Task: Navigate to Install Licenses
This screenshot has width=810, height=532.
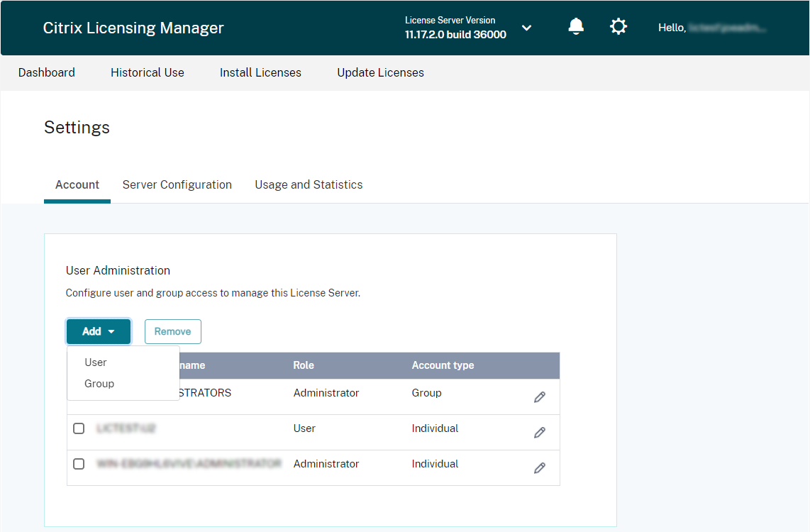Action: (260, 72)
